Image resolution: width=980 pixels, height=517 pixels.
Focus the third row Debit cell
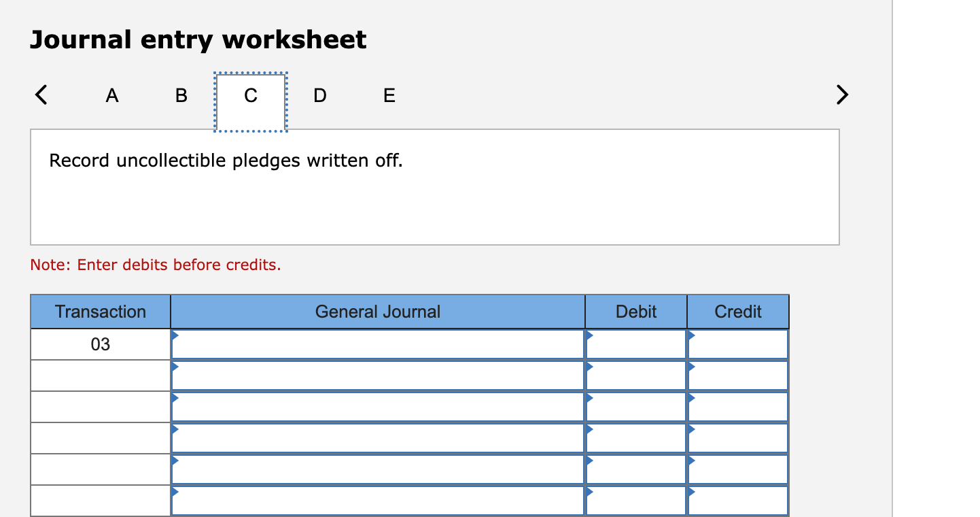(636, 407)
